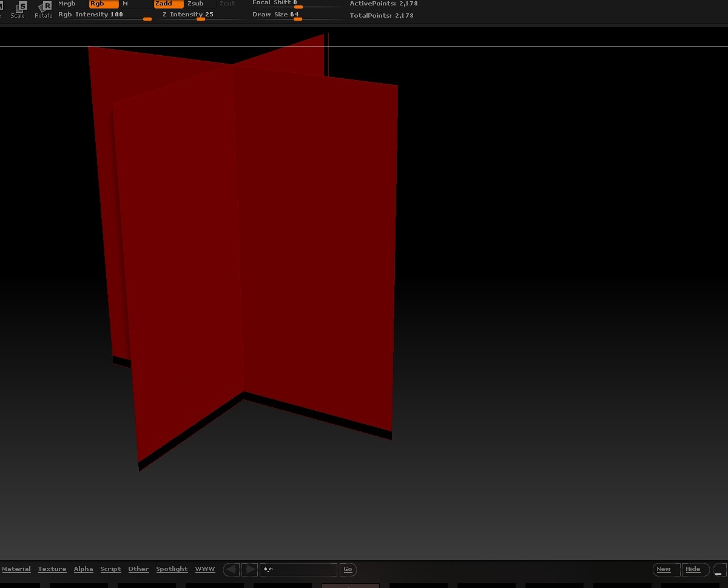Viewport: 728px width, 588px height.
Task: Open the Spotlight tab in LightBox
Action: 172,569
